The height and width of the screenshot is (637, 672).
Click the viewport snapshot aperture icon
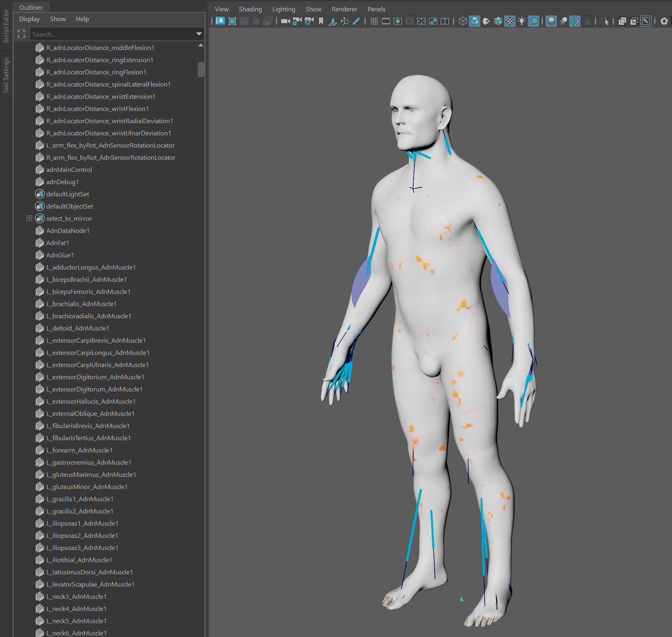[x=664, y=21]
